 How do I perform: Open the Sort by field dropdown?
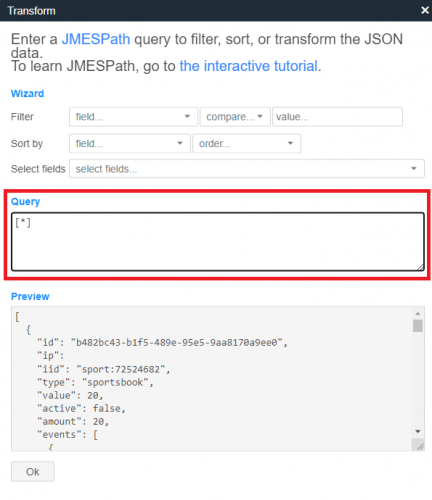pyautogui.click(x=130, y=144)
